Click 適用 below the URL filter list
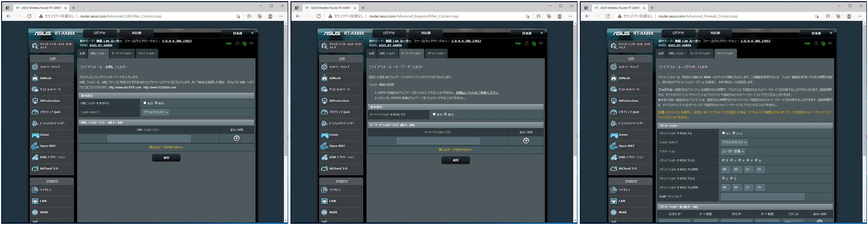Viewport: 868px width, 225px height. (166, 158)
